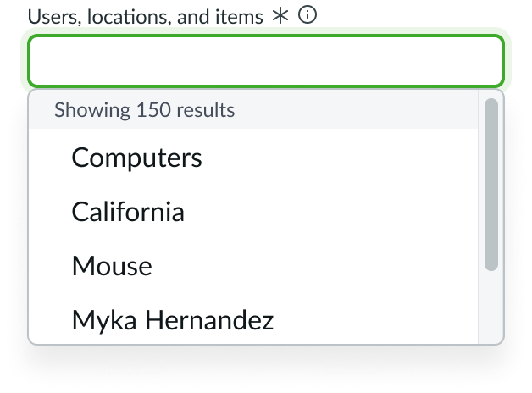The width and height of the screenshot is (532, 393).
Task: Click the required asterisk next to the label
Action: (x=280, y=15)
